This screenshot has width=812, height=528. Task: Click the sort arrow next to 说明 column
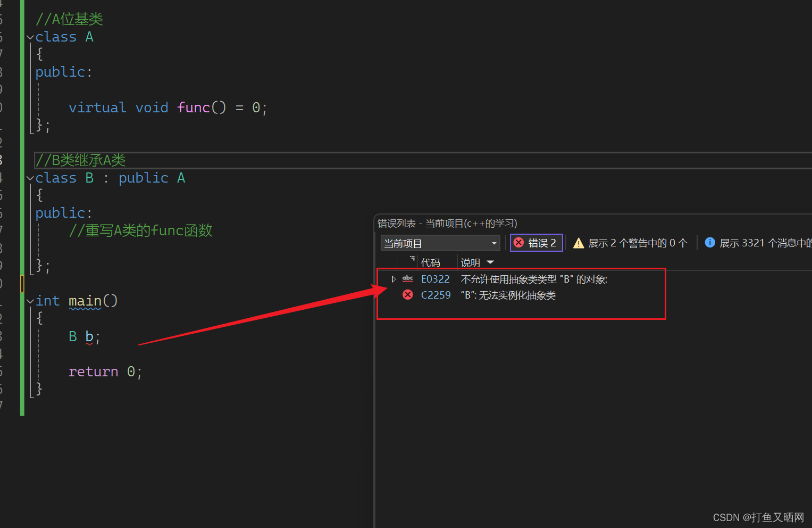point(490,262)
